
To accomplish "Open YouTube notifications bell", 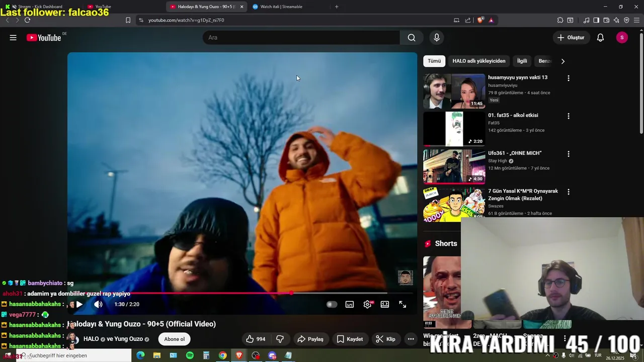I will click(600, 38).
